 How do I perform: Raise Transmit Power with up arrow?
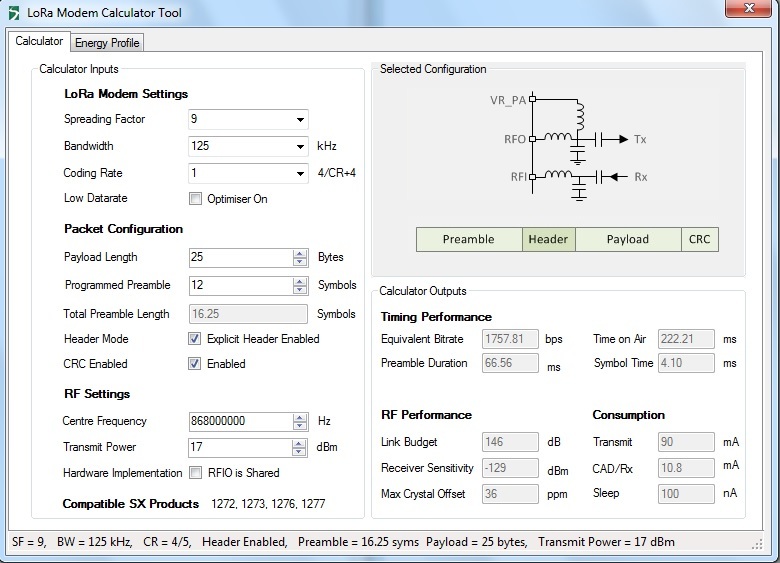pyautogui.click(x=300, y=443)
